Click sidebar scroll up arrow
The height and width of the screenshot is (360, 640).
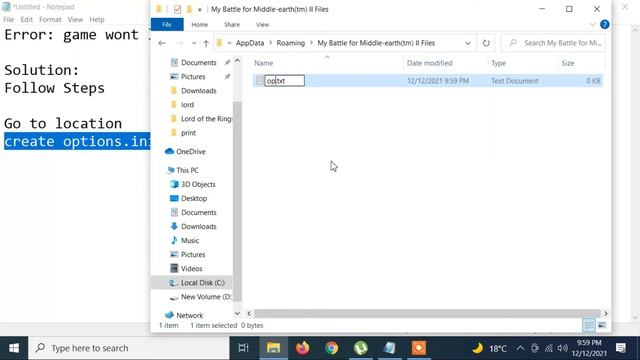[x=237, y=60]
